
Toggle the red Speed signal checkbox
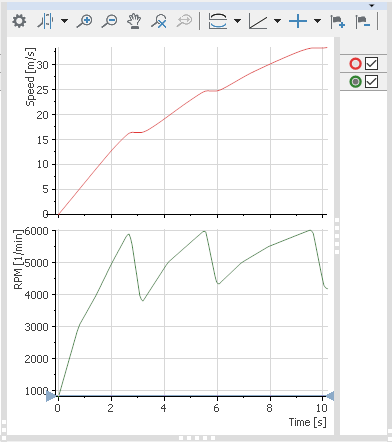click(x=371, y=63)
